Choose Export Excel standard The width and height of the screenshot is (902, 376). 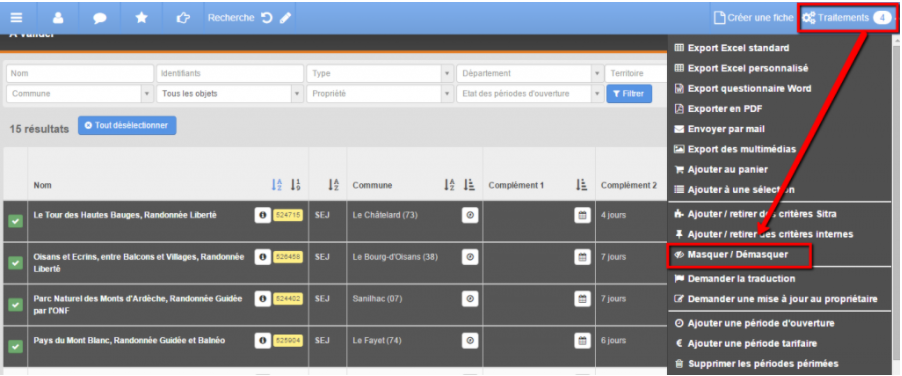point(738,48)
